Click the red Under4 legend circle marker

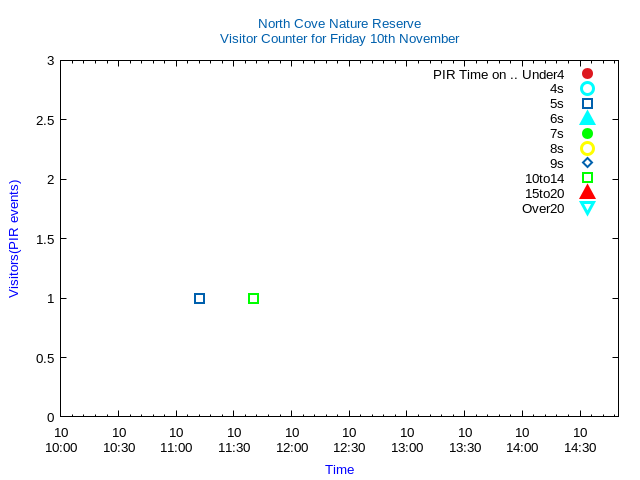pyautogui.click(x=587, y=74)
